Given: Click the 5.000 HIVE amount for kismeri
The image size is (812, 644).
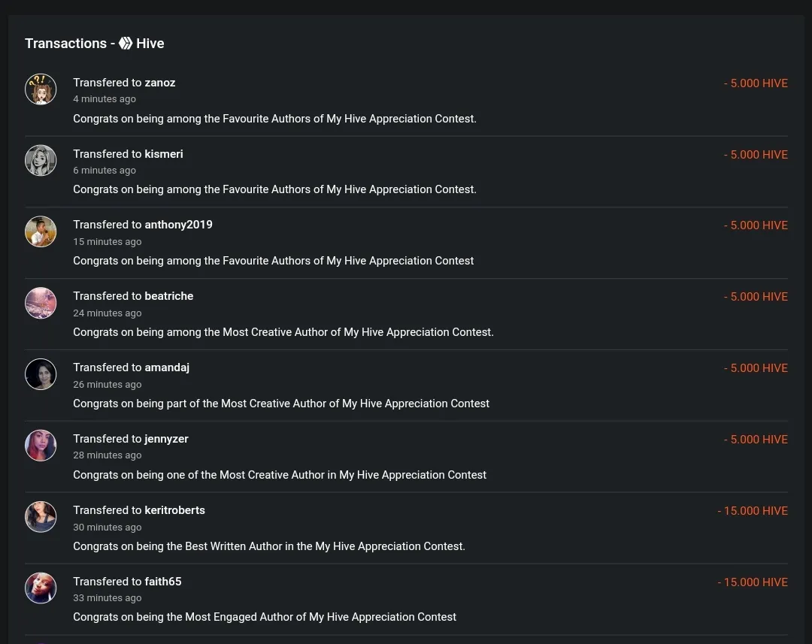Looking at the screenshot, I should pyautogui.click(x=756, y=155).
